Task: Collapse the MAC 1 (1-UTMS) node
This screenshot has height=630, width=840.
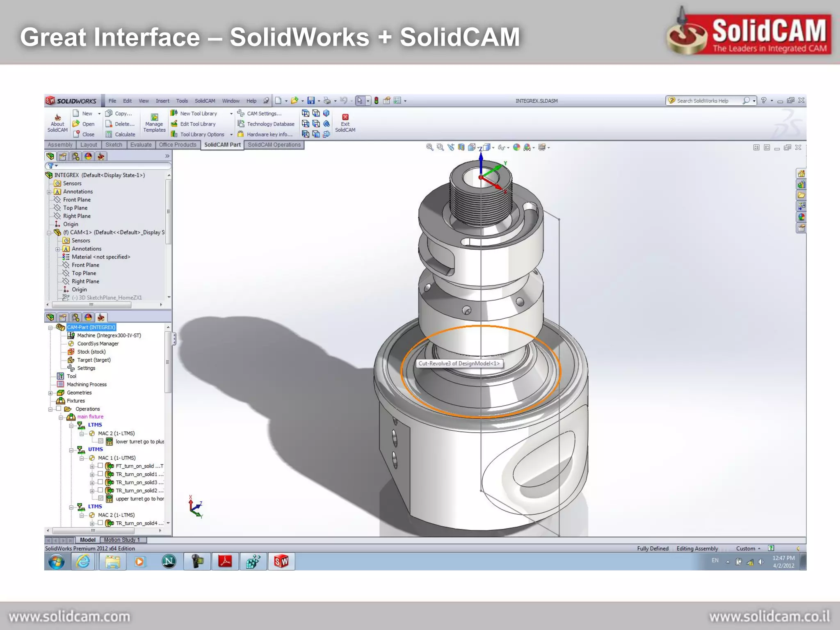Action: point(82,458)
